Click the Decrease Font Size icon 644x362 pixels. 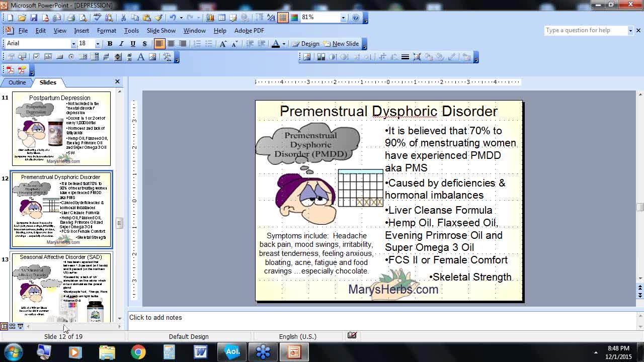tap(234, 44)
